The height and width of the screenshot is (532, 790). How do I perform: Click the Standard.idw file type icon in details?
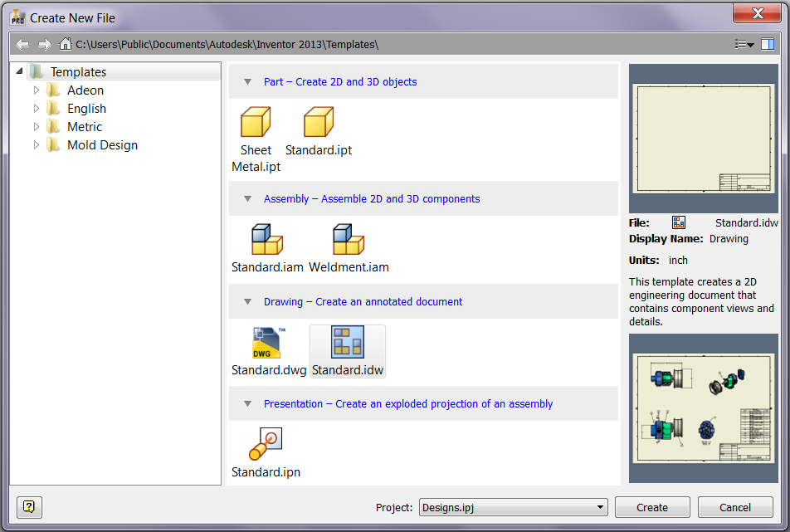(x=679, y=222)
